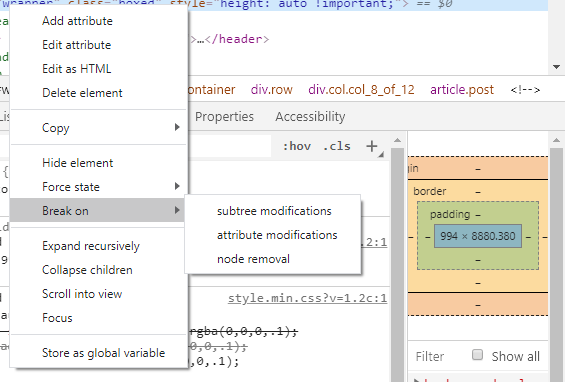565x382 pixels.
Task: Expand arrow next to Force state
Action: 177,186
